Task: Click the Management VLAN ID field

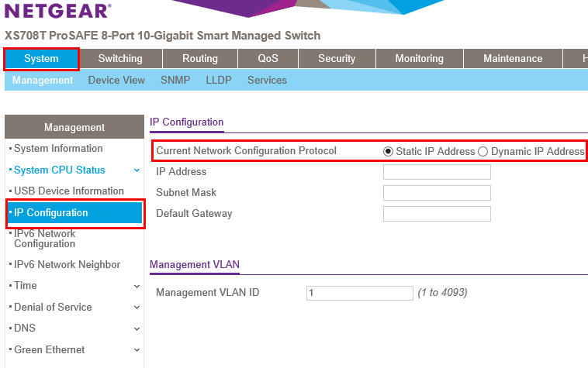Action: click(360, 293)
